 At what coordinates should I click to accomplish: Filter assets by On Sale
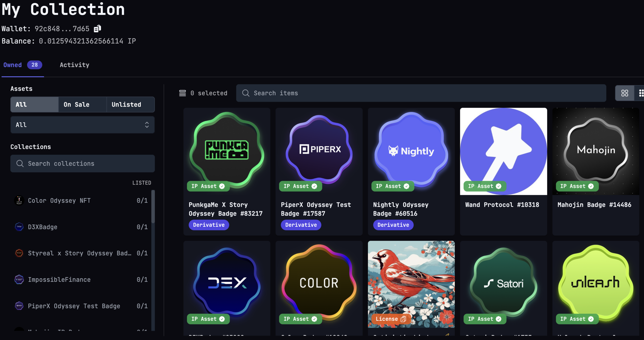pyautogui.click(x=83, y=104)
